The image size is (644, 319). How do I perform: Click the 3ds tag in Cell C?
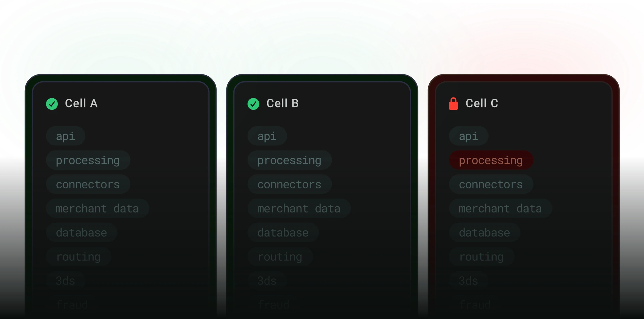[x=469, y=281]
